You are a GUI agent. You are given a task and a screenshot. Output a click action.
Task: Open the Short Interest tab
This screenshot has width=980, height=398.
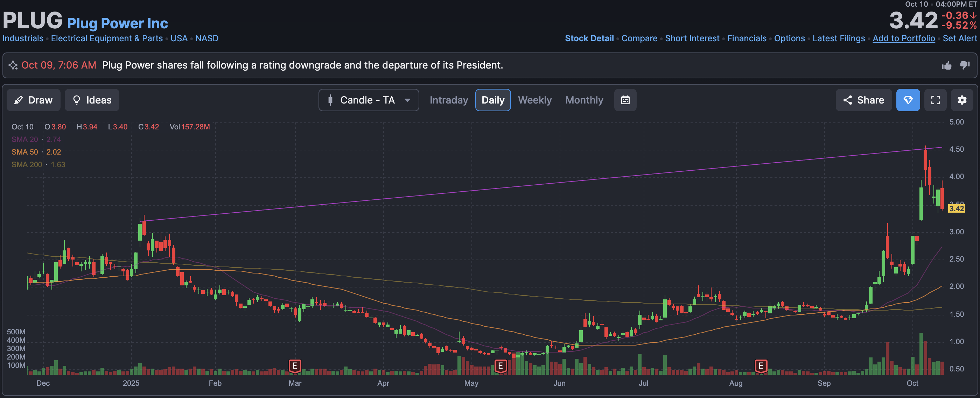(x=692, y=38)
